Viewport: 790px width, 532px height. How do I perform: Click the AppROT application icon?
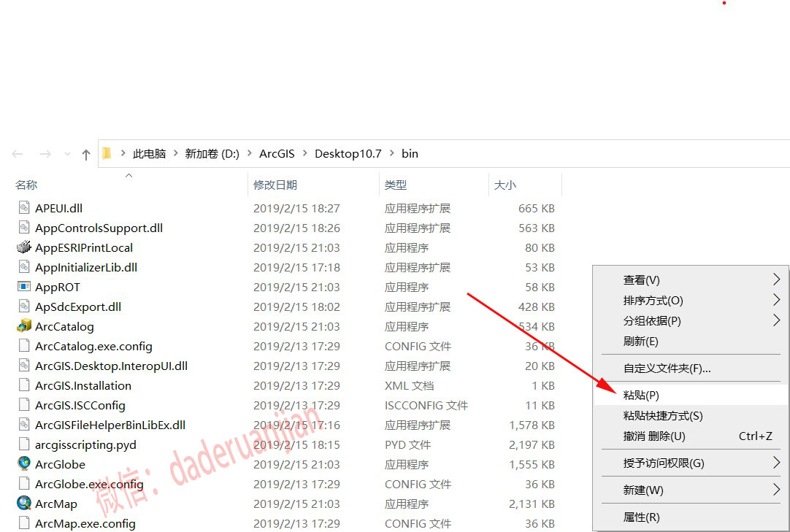[x=24, y=286]
